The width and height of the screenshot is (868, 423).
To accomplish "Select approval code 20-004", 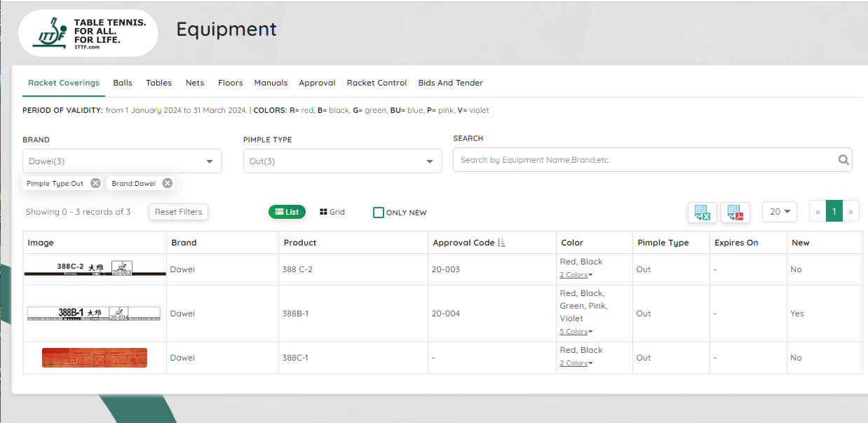I will point(446,314).
